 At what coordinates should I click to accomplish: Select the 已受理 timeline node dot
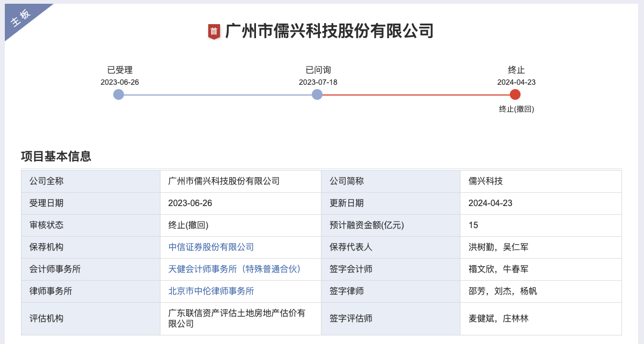click(119, 94)
